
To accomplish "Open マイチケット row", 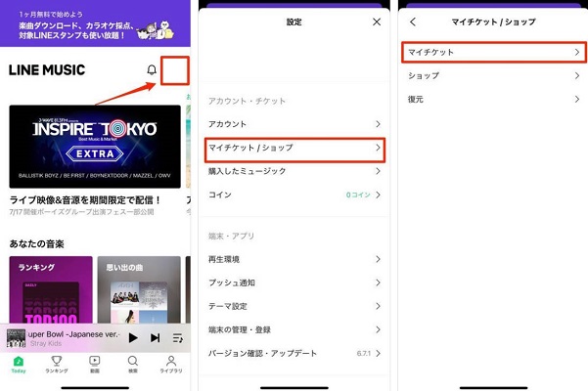I will coord(493,52).
